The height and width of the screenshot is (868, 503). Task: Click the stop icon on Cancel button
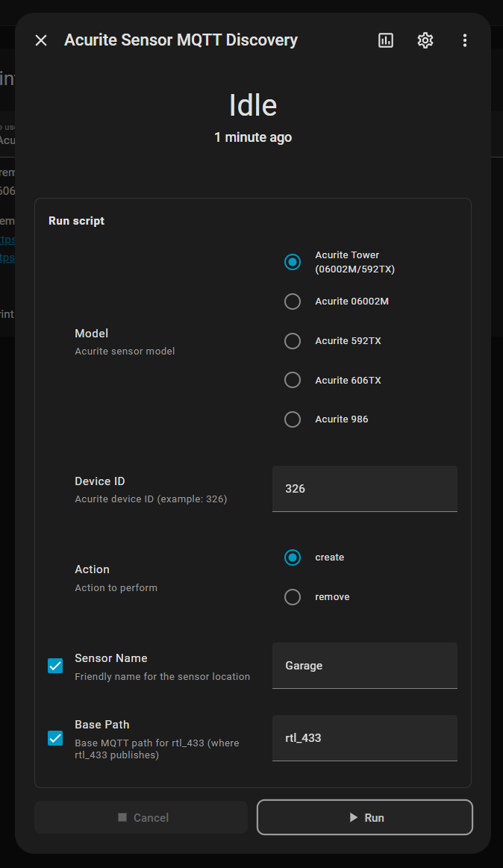click(122, 818)
